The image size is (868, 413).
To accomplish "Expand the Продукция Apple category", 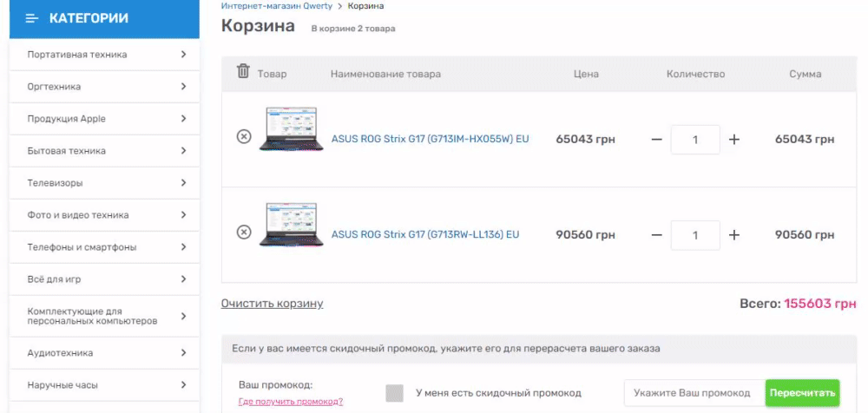I will pos(183,119).
